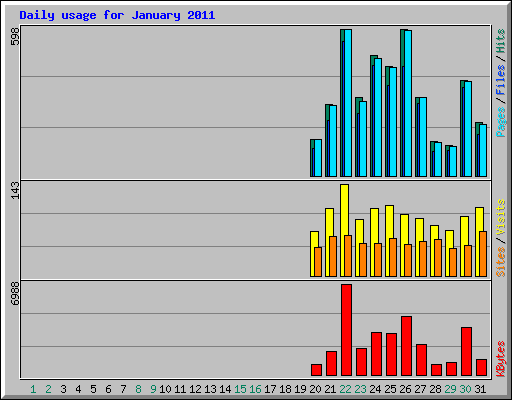Click day 20 on the x-axis

click(315, 389)
